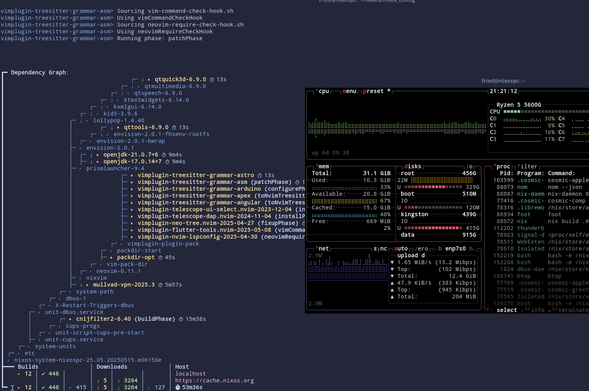Toggle sync scaling in the net box

tap(380, 249)
